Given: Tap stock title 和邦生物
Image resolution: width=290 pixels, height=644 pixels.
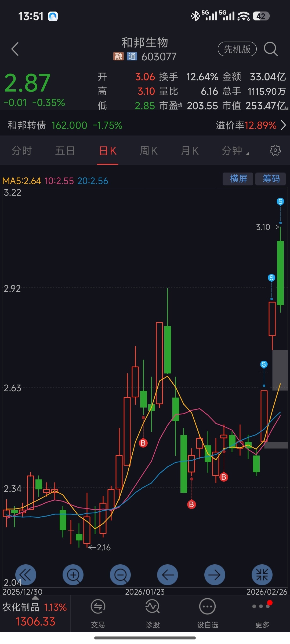Looking at the screenshot, I should tap(145, 42).
